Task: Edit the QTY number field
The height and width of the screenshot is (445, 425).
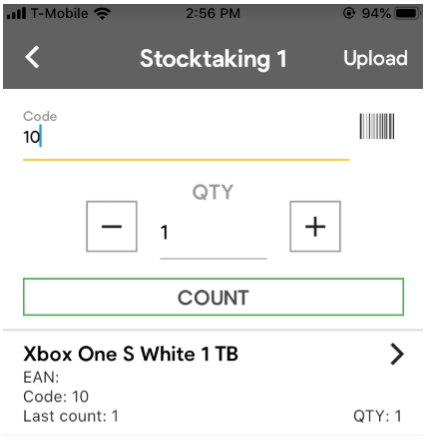Action: click(x=213, y=233)
